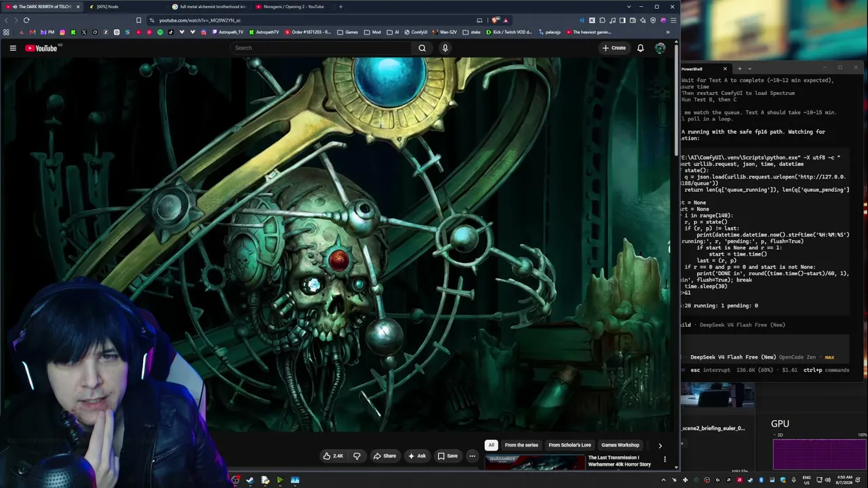Open more actions ellipsis under video

pyautogui.click(x=472, y=456)
